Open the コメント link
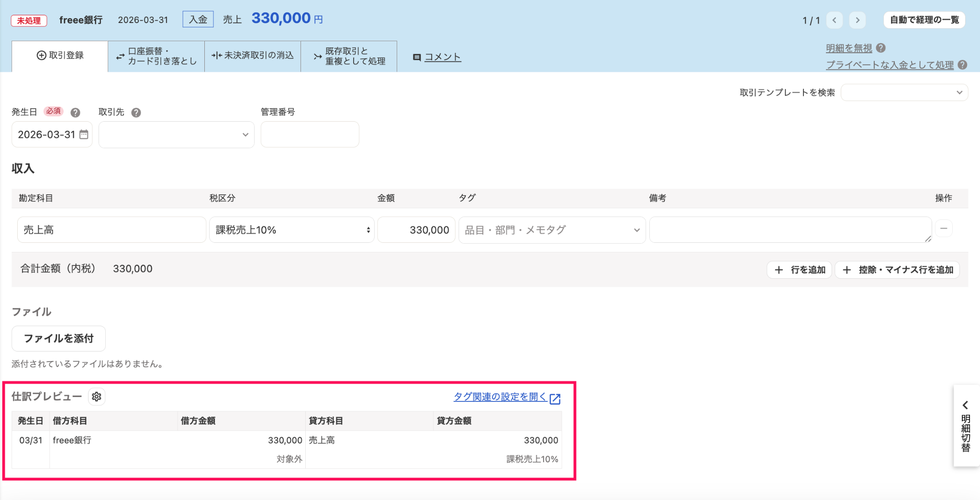 443,57
